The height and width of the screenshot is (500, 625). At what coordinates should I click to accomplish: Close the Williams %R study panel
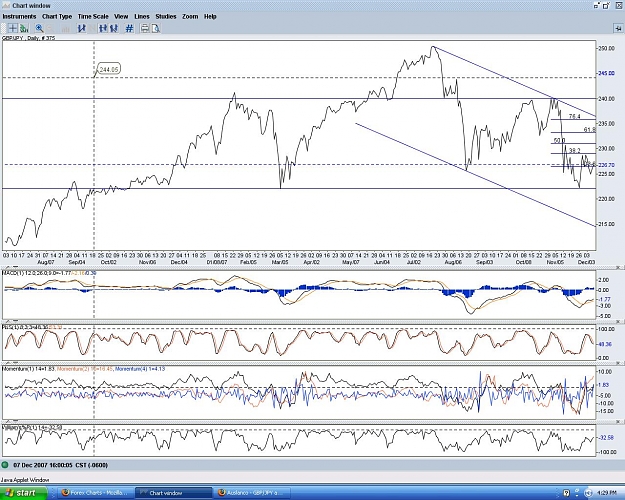click(618, 421)
